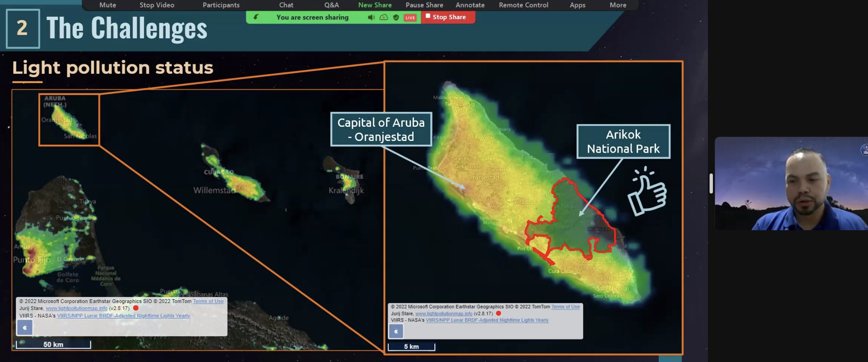This screenshot has width=868, height=362.
Task: Click red dot beside version on left map
Action: click(x=135, y=308)
